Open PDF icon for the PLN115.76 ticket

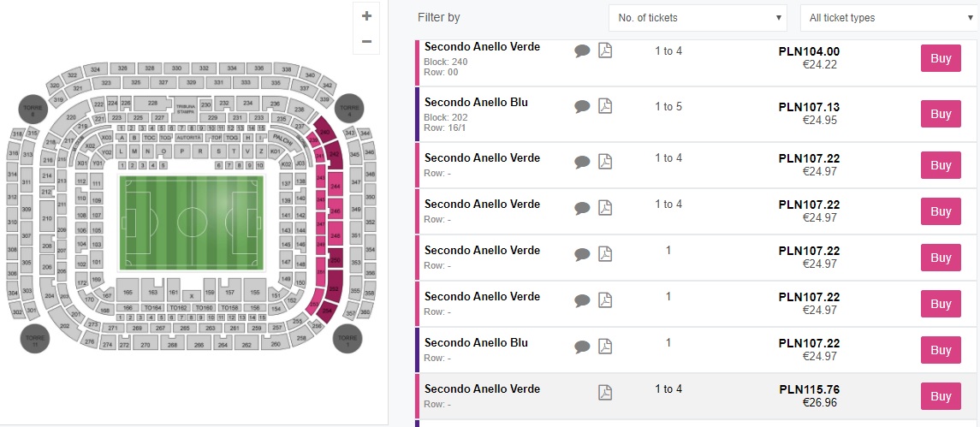coord(605,392)
